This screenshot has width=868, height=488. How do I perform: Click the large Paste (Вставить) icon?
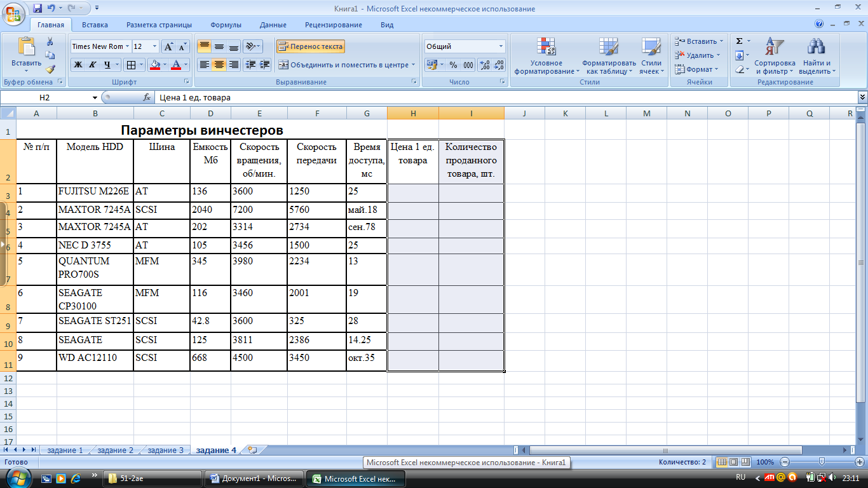(27, 47)
